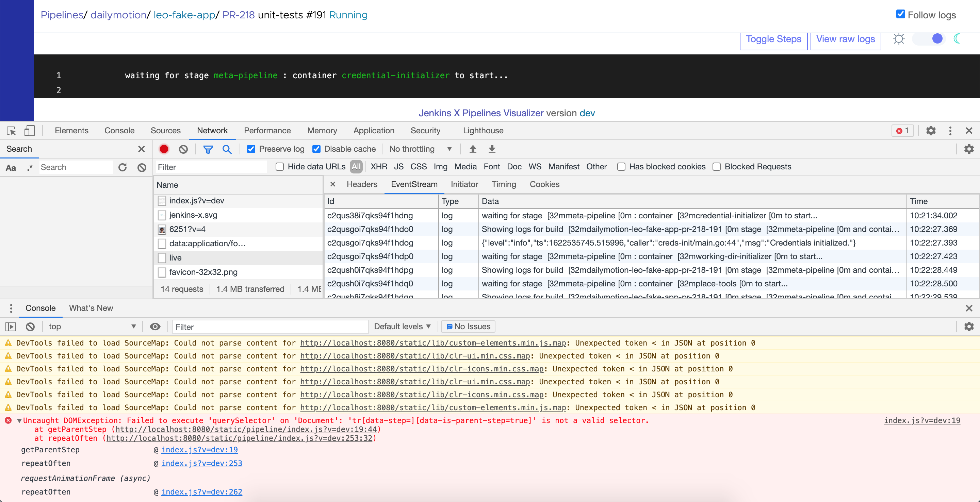Open the No throttling dropdown

coord(420,149)
